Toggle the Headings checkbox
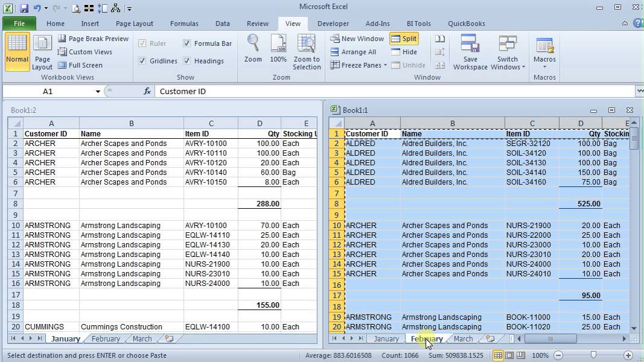The height and width of the screenshot is (362, 644). (187, 61)
